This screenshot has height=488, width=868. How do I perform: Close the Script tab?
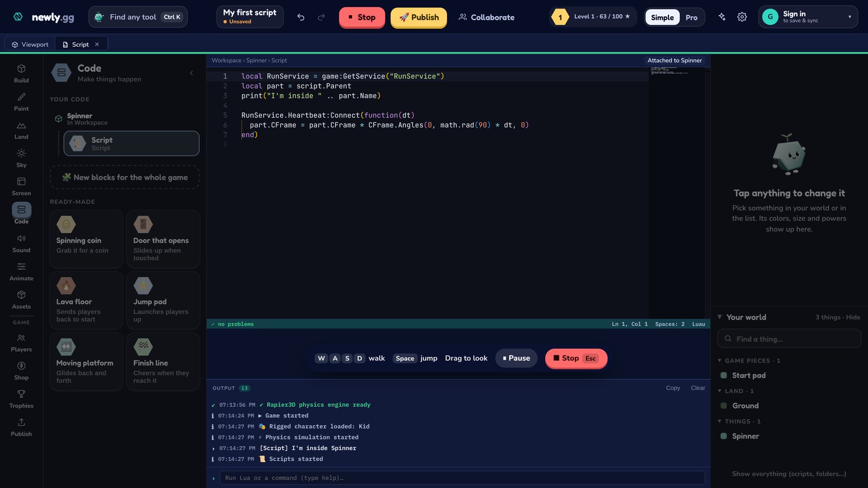tap(97, 44)
